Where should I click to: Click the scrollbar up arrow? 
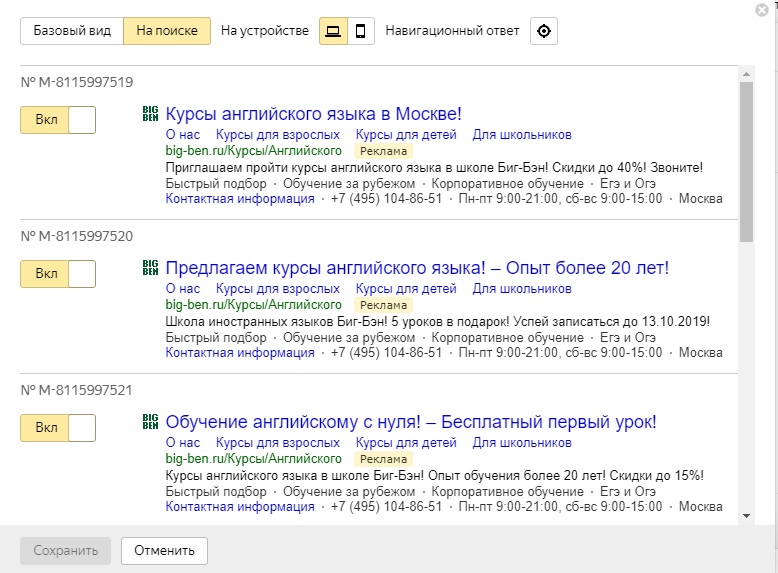(x=746, y=74)
